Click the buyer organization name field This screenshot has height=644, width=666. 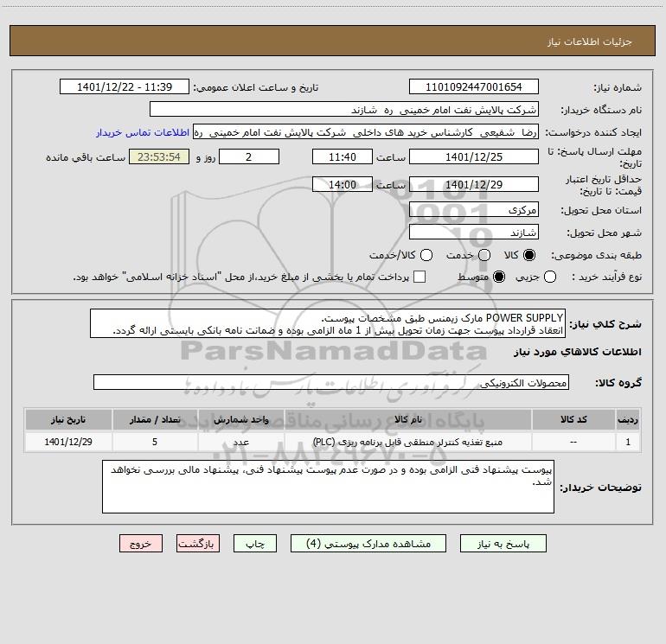click(x=344, y=109)
